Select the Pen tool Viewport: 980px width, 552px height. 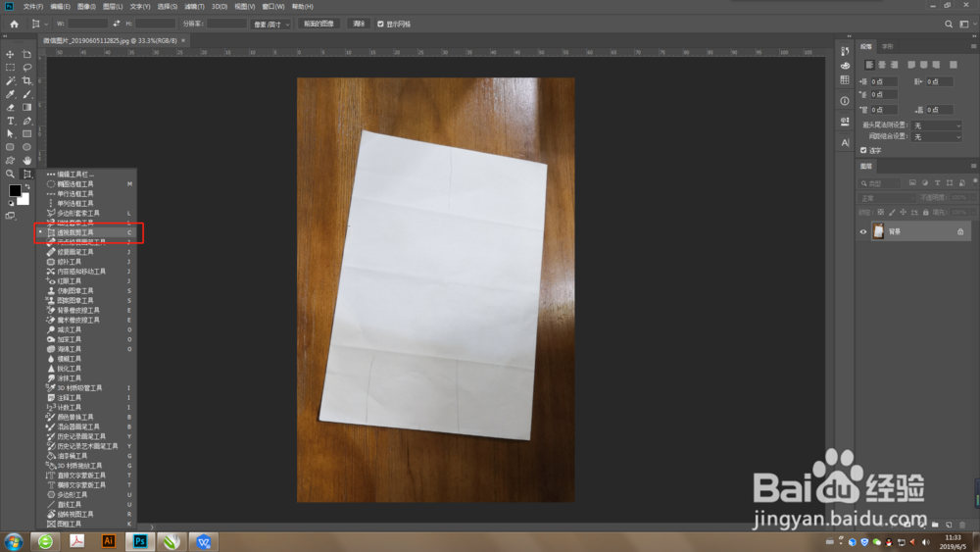pos(26,121)
